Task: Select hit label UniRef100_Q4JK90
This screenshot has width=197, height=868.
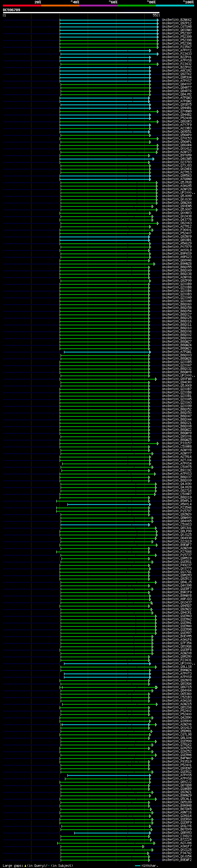Action: coord(177,484)
